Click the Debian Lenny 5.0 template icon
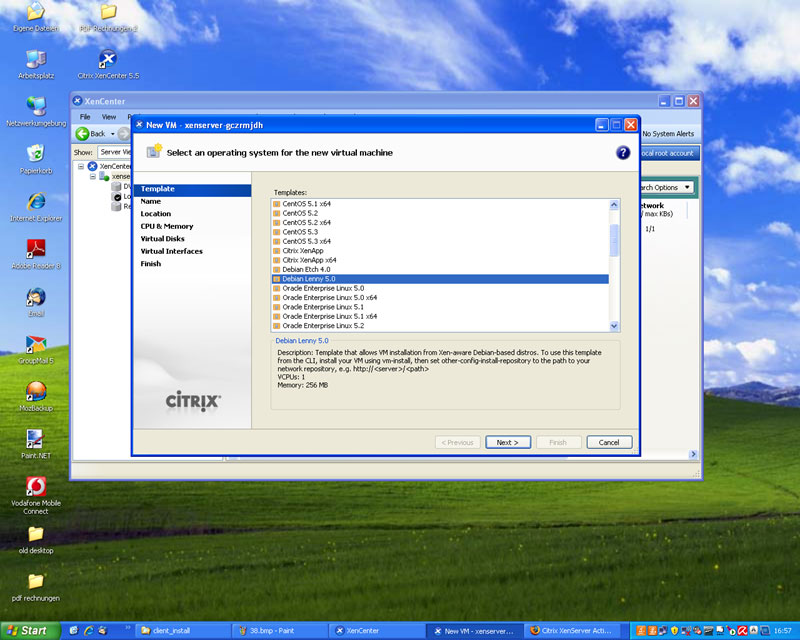Image resolution: width=800 pixels, height=640 pixels. (x=277, y=279)
